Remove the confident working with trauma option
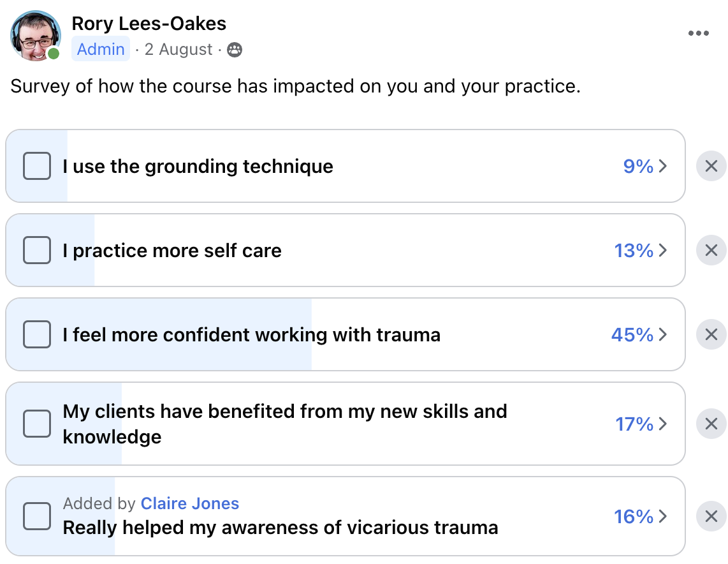The height and width of the screenshot is (564, 728). coord(711,334)
